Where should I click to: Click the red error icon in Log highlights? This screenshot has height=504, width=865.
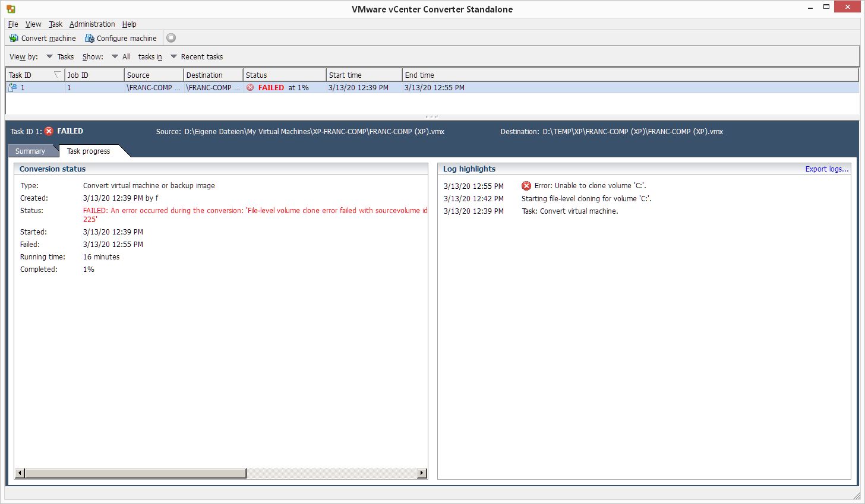click(526, 186)
